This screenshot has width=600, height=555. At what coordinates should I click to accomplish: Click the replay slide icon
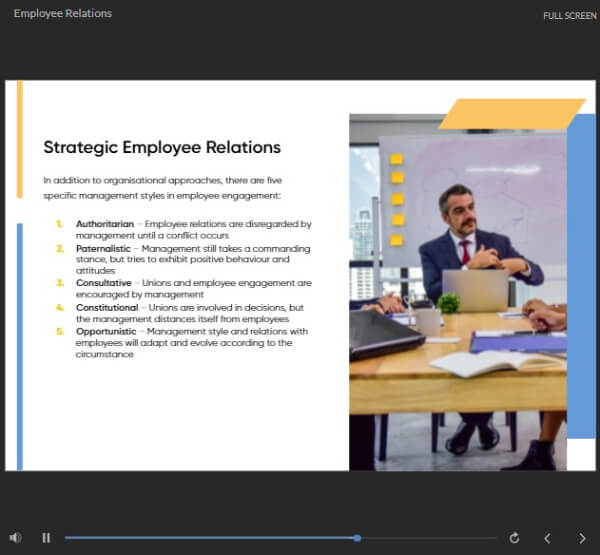coord(514,538)
